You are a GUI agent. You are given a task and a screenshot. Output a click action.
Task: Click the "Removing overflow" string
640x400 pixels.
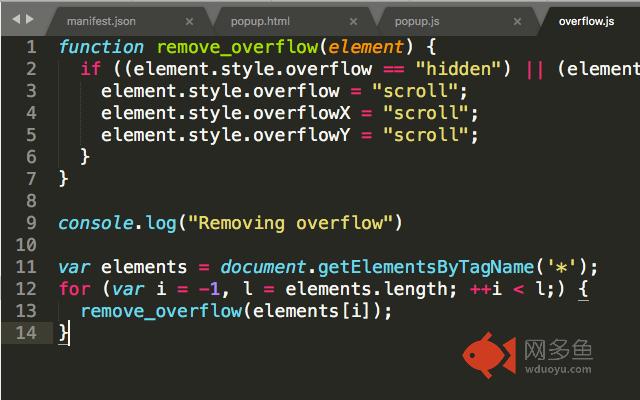click(x=291, y=223)
